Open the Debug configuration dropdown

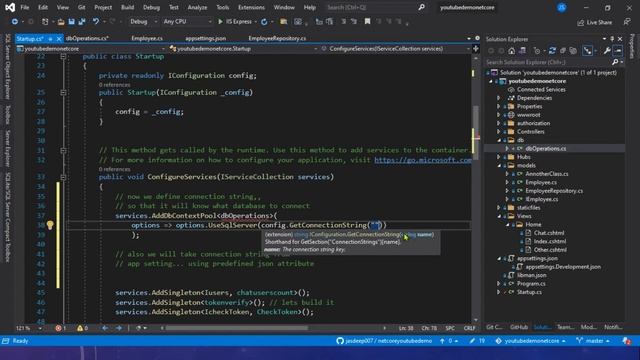tap(143, 22)
